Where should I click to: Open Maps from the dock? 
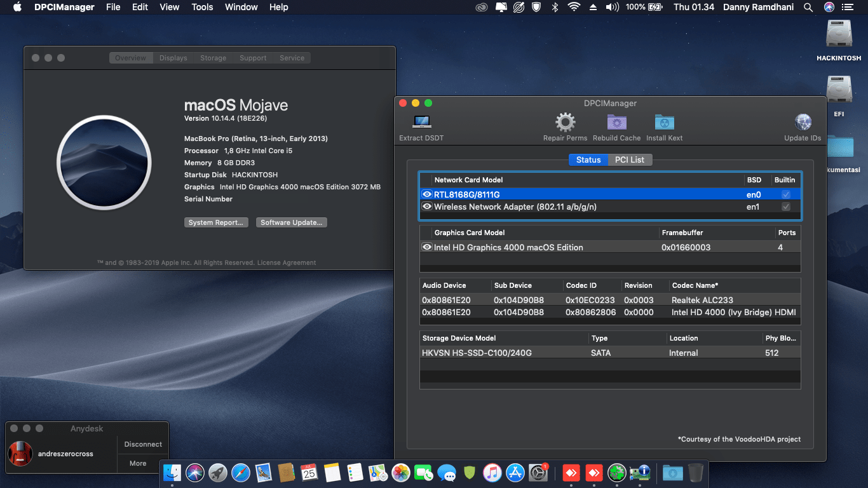tap(378, 472)
